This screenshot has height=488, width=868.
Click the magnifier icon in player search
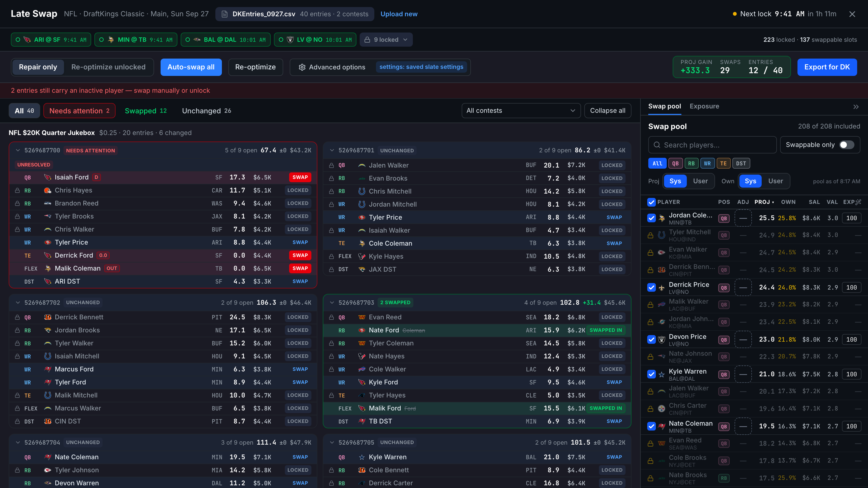click(657, 145)
